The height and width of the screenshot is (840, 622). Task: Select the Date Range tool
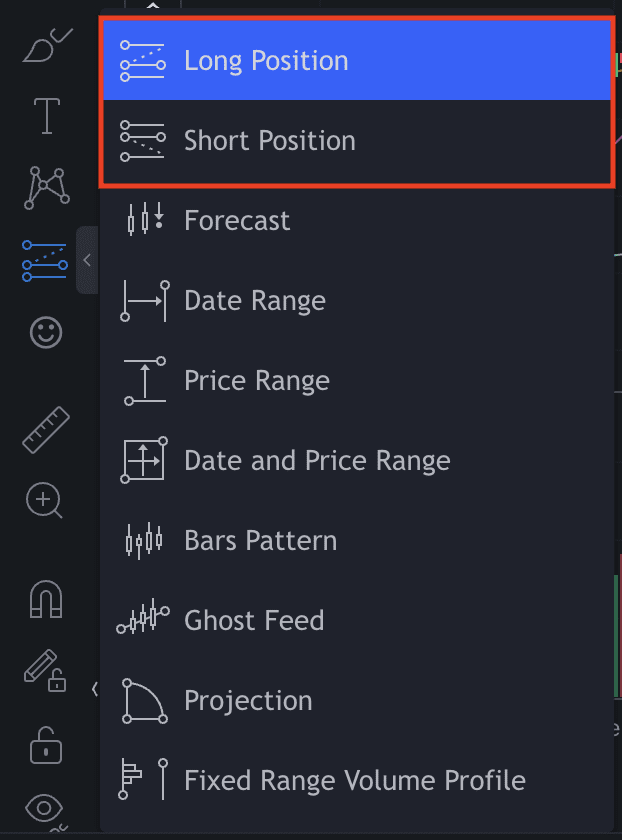tap(255, 300)
